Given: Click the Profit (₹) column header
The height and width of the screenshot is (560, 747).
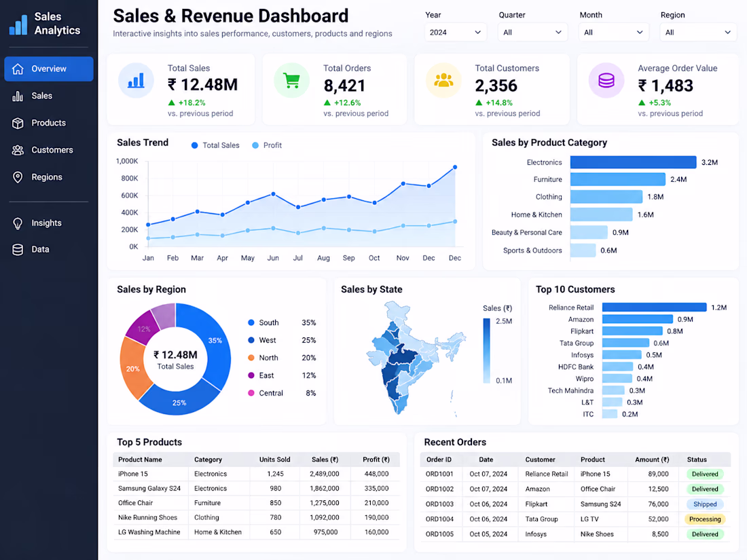Looking at the screenshot, I should [x=376, y=460].
